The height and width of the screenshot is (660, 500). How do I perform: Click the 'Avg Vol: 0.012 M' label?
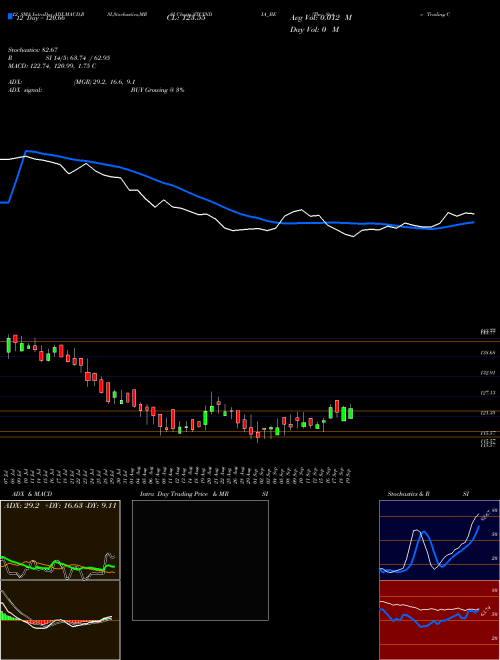[321, 18]
